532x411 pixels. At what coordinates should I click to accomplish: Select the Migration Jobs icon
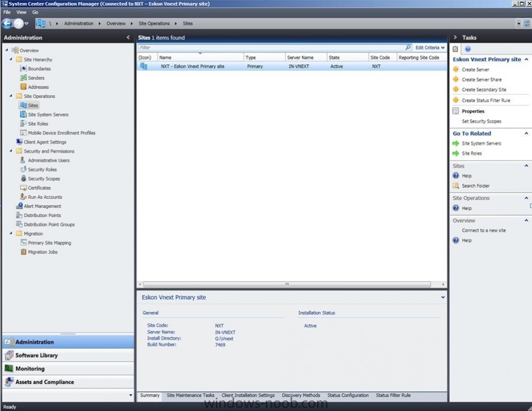24,252
